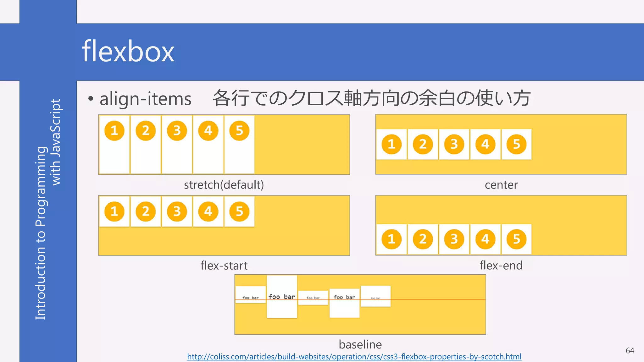Screen dimensions: 644x362
Task: Click the 'baseline' caption
Action: [360, 344]
